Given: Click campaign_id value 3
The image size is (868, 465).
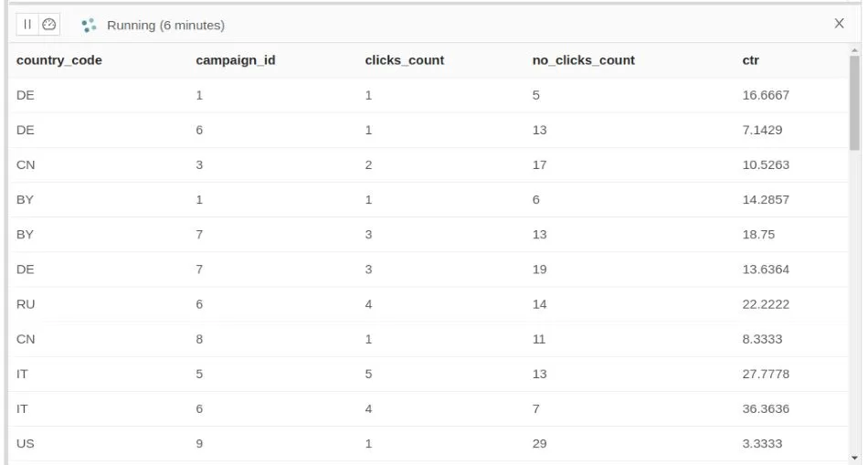Looking at the screenshot, I should pyautogui.click(x=199, y=165).
